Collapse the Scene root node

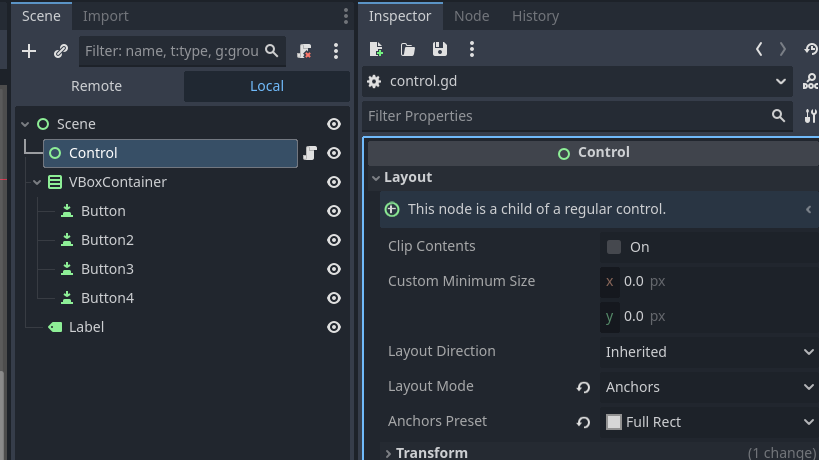click(x=25, y=124)
